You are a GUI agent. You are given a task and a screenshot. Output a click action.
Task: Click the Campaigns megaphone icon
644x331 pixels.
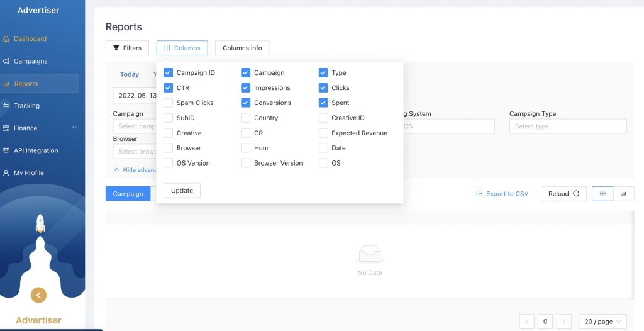click(7, 62)
